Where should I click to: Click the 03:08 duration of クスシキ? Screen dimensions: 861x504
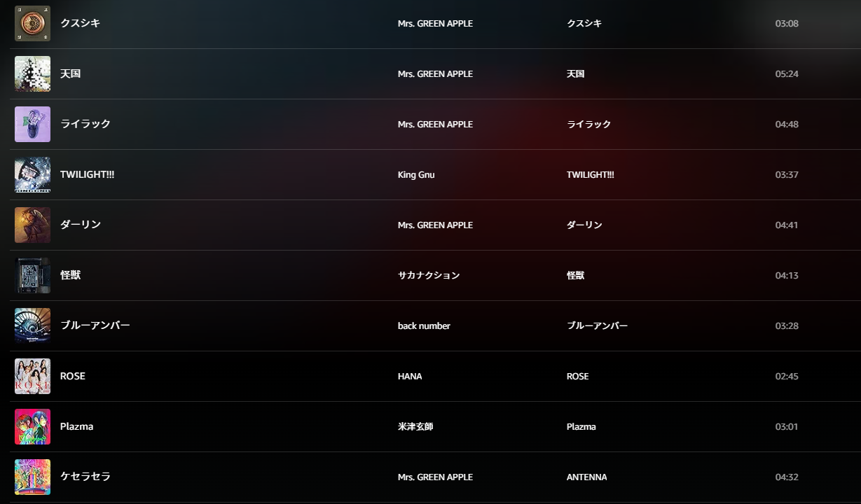pos(787,23)
